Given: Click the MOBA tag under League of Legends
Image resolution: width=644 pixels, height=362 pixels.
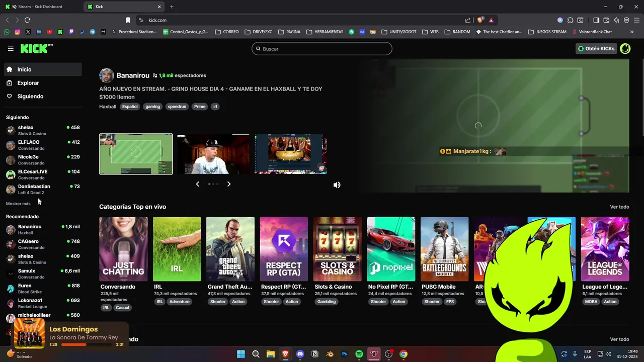Looking at the screenshot, I should 591,302.
